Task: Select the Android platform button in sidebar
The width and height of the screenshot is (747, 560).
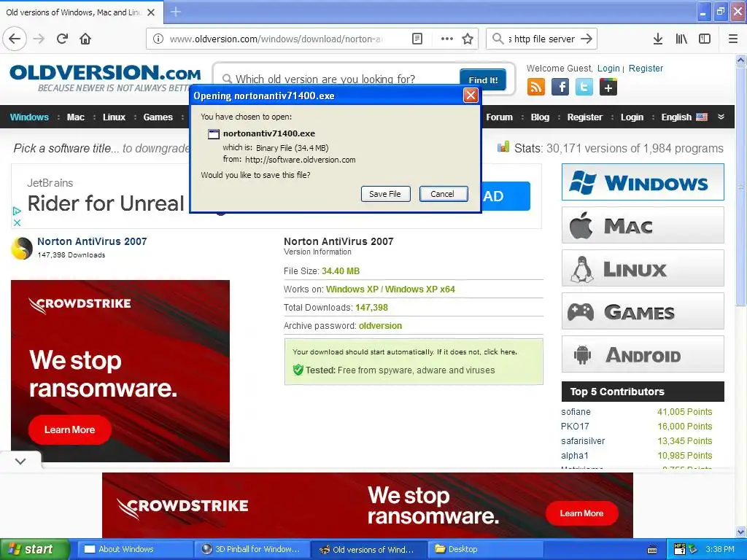Action: click(x=643, y=354)
